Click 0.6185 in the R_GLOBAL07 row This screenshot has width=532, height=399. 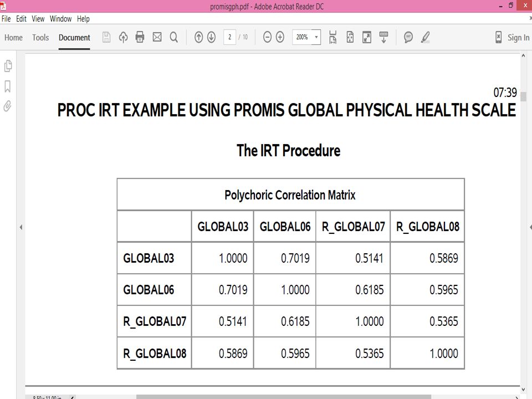click(x=295, y=321)
